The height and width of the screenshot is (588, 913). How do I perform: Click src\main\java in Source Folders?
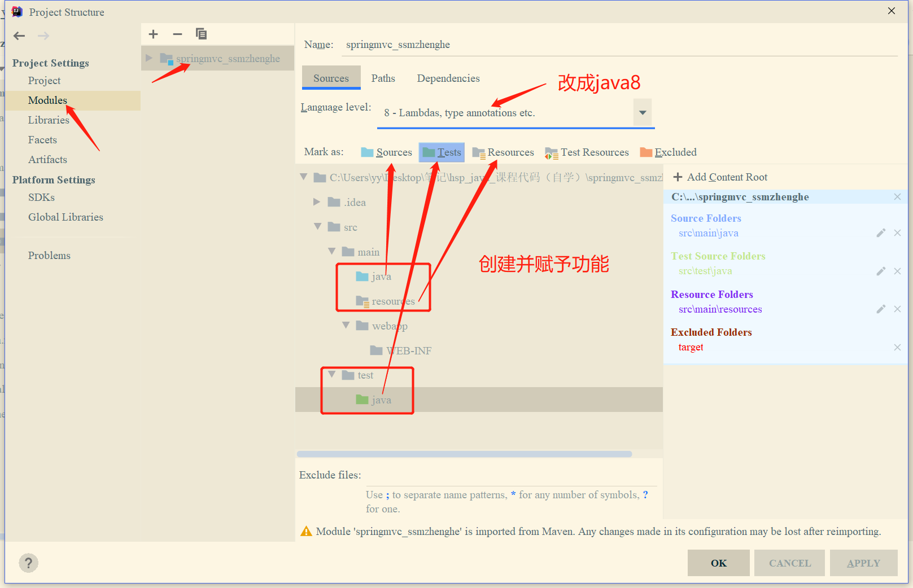709,233
